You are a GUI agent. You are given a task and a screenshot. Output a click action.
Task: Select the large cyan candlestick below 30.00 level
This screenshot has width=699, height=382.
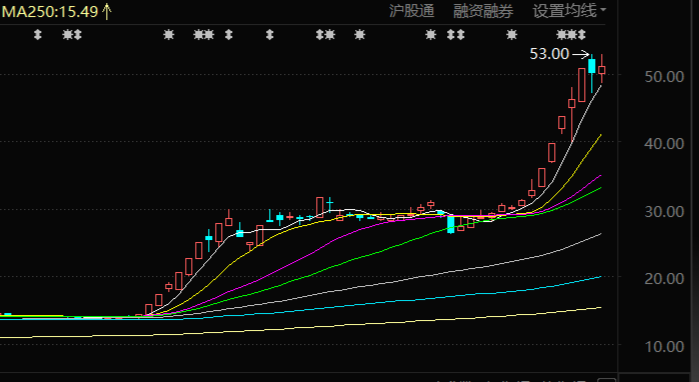451,224
